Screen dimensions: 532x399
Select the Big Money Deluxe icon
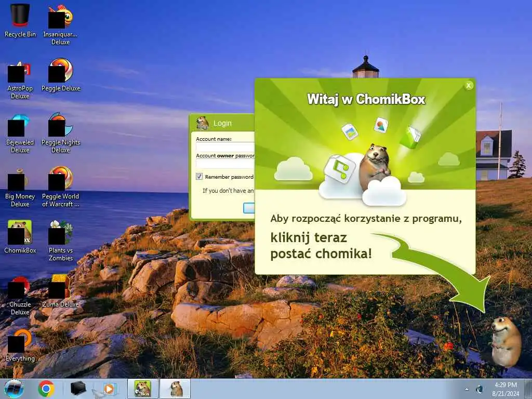pyautogui.click(x=20, y=188)
